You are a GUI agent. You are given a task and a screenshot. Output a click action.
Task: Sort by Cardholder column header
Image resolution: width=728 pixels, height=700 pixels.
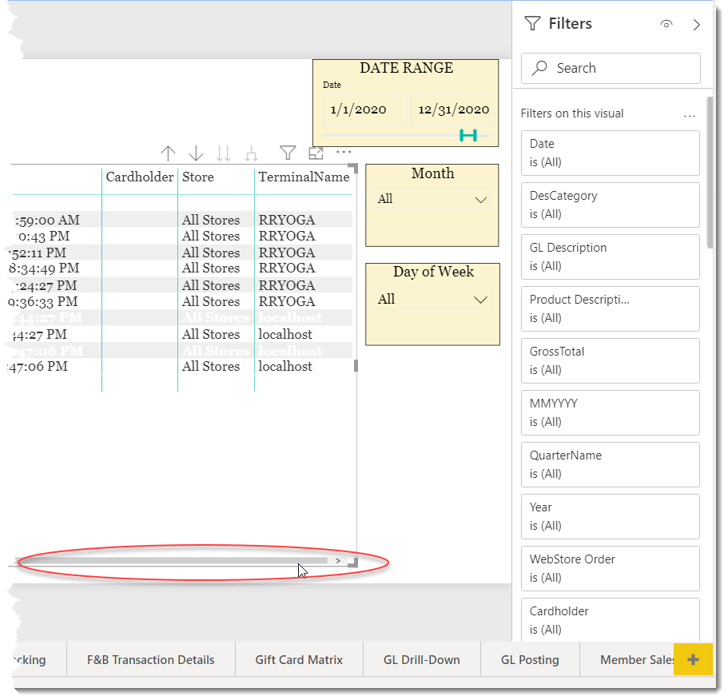139,177
